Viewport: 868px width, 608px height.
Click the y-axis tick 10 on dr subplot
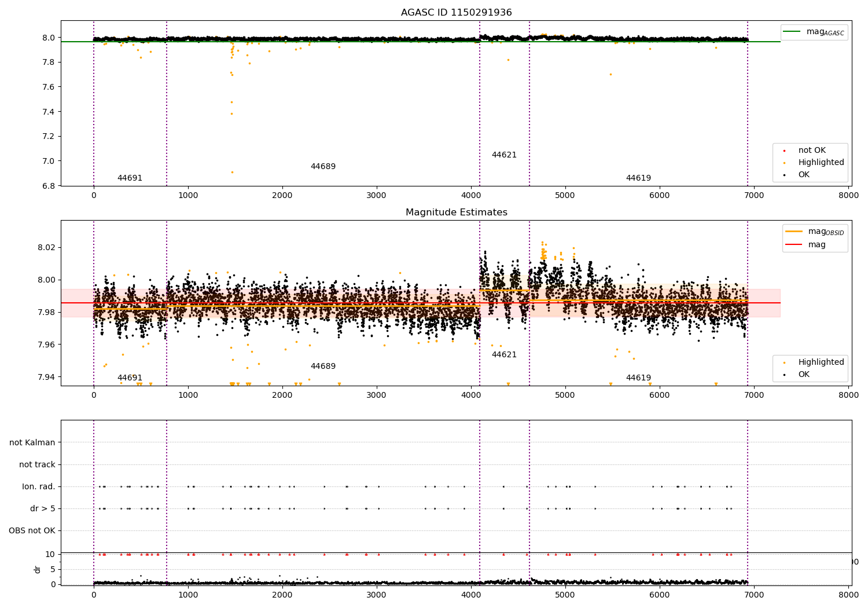coord(50,554)
